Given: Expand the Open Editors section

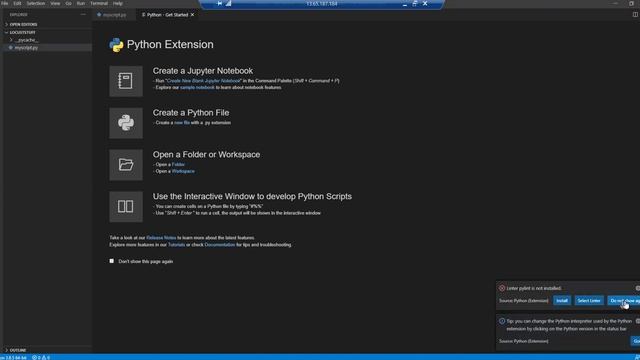Looking at the screenshot, I should click(x=23, y=24).
